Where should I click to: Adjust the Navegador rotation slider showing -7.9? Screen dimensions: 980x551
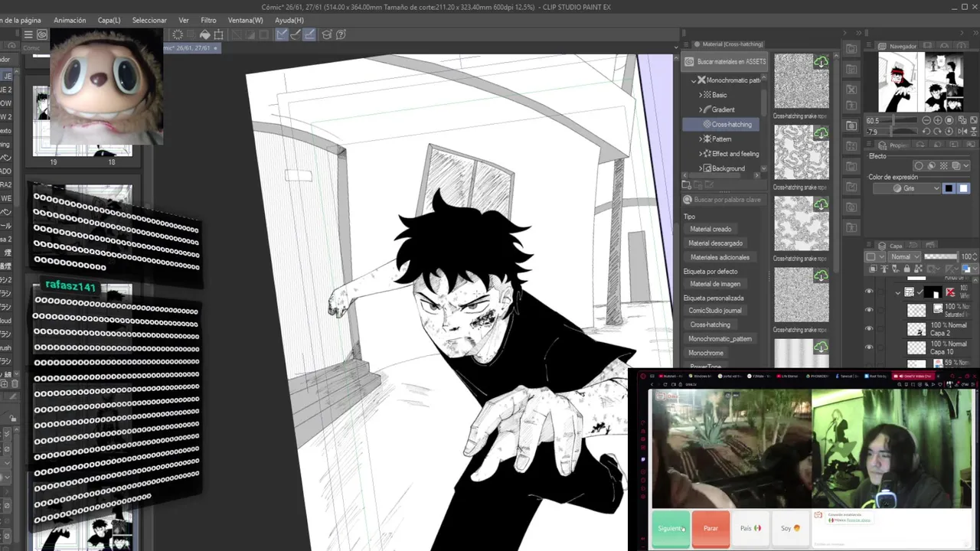coord(892,131)
